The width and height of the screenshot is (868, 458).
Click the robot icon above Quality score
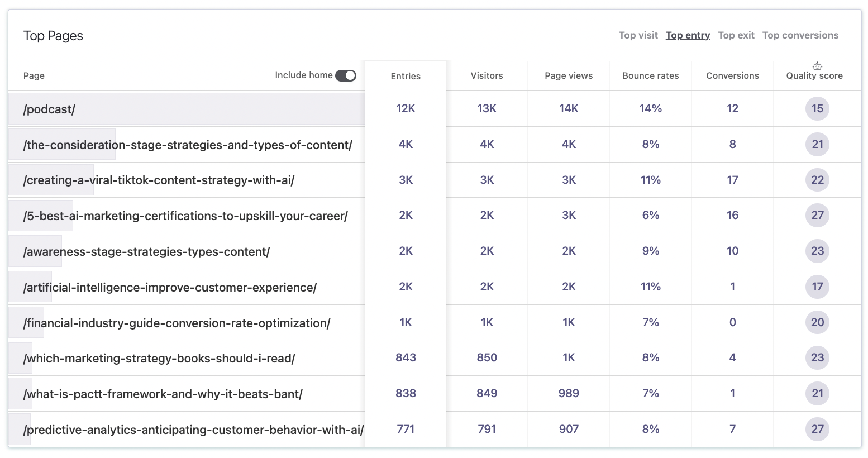[817, 66]
